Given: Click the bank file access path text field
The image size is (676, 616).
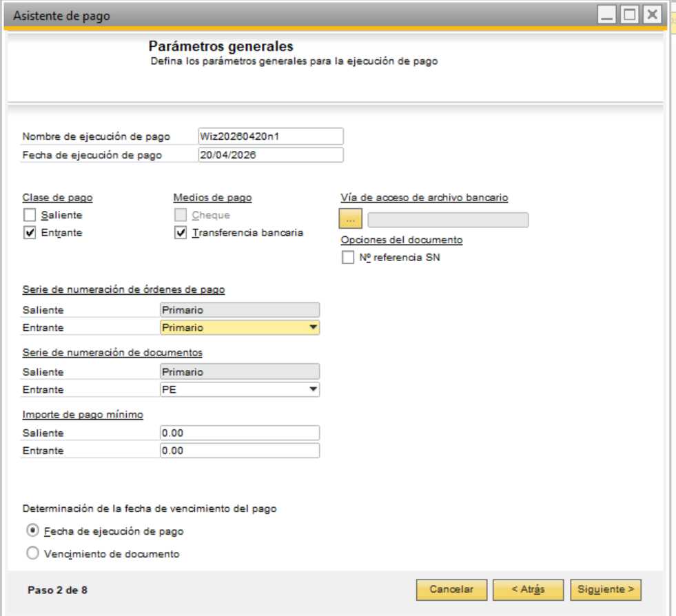Looking at the screenshot, I should tap(448, 220).
